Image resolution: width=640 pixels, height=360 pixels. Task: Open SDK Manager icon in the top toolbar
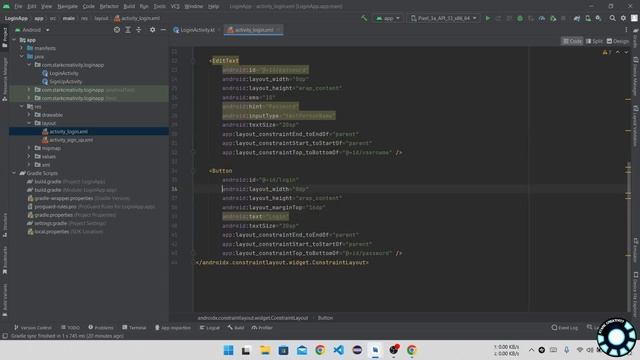[598, 18]
